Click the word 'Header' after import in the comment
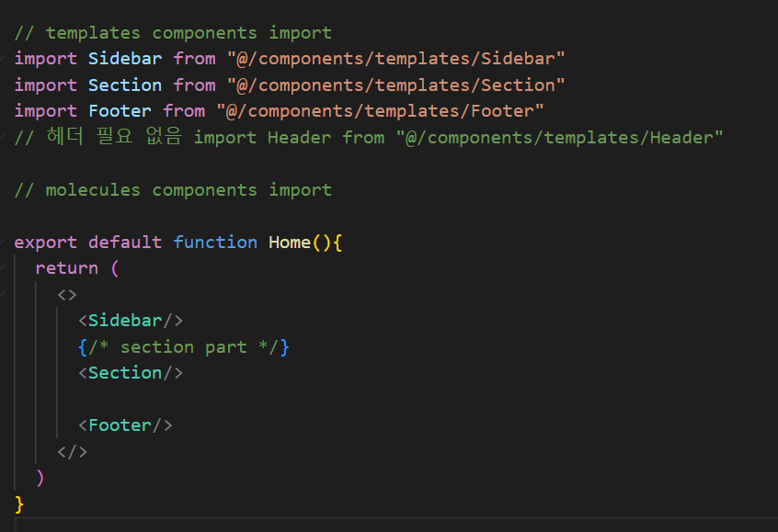 [x=299, y=137]
